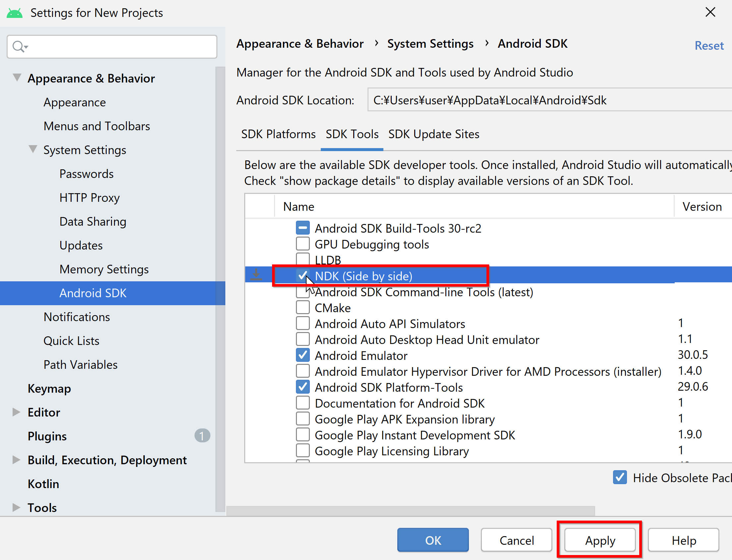Open the Keymap settings
The image size is (732, 560).
(49, 388)
